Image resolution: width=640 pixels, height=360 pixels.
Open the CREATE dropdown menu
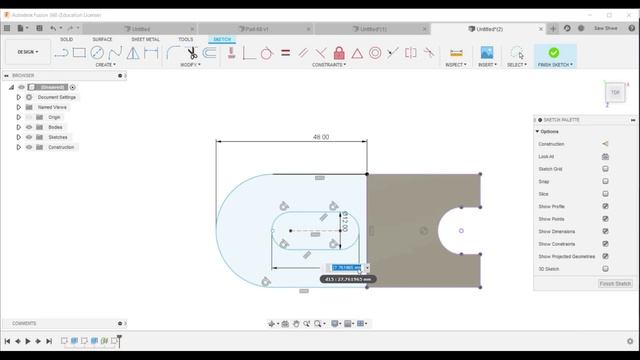click(x=105, y=65)
